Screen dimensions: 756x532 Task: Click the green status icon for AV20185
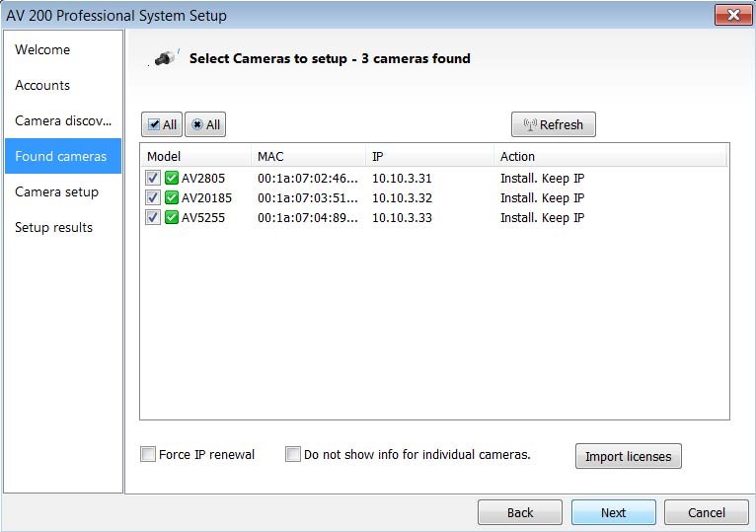(x=172, y=198)
